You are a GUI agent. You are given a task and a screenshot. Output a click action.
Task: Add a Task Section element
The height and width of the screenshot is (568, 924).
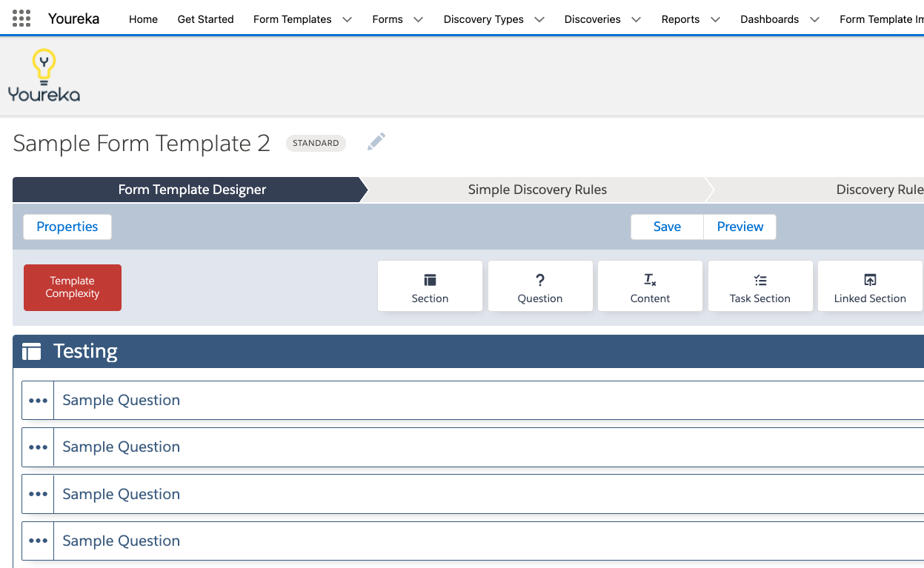point(760,286)
